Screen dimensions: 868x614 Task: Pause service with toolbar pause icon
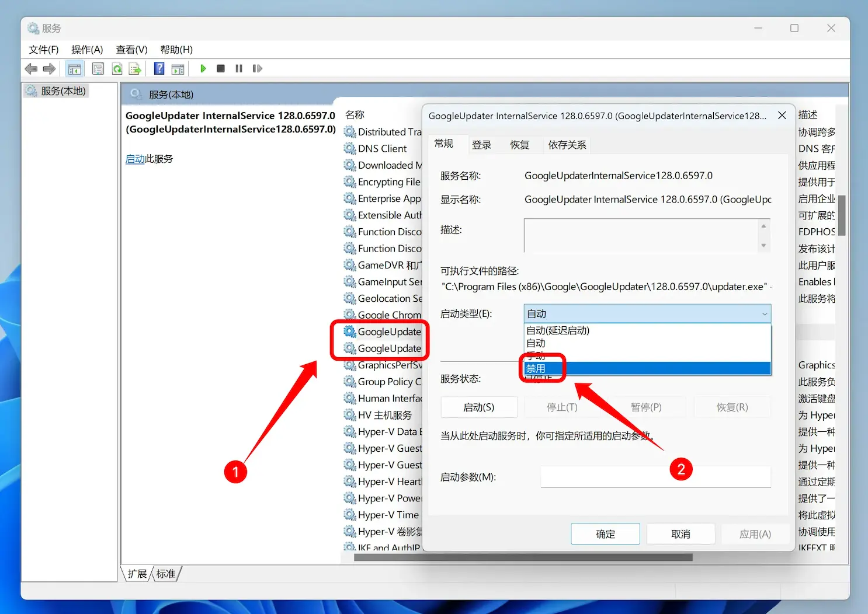click(239, 69)
